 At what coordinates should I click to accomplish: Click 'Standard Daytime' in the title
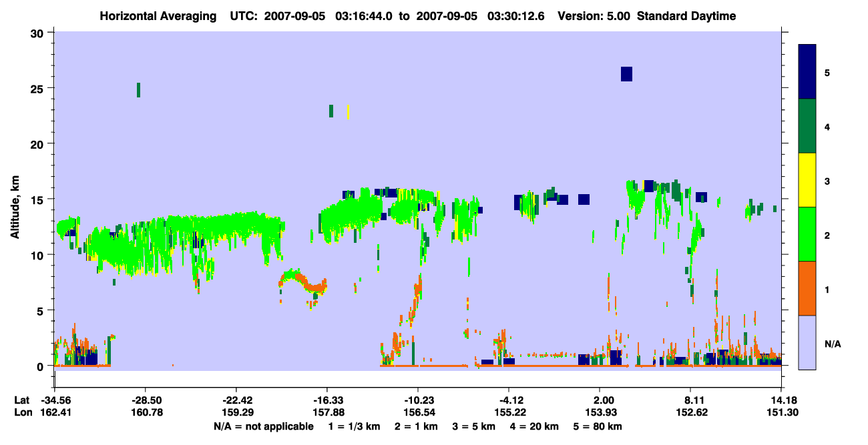[x=686, y=16]
